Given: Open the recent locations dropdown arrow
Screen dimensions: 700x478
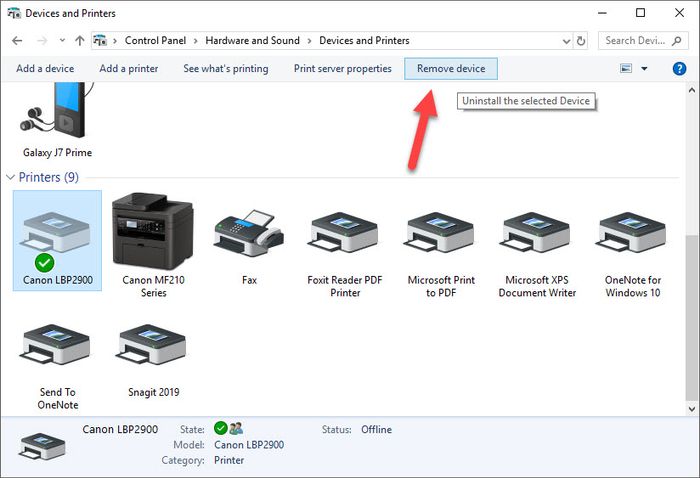Looking at the screenshot, I should point(62,40).
